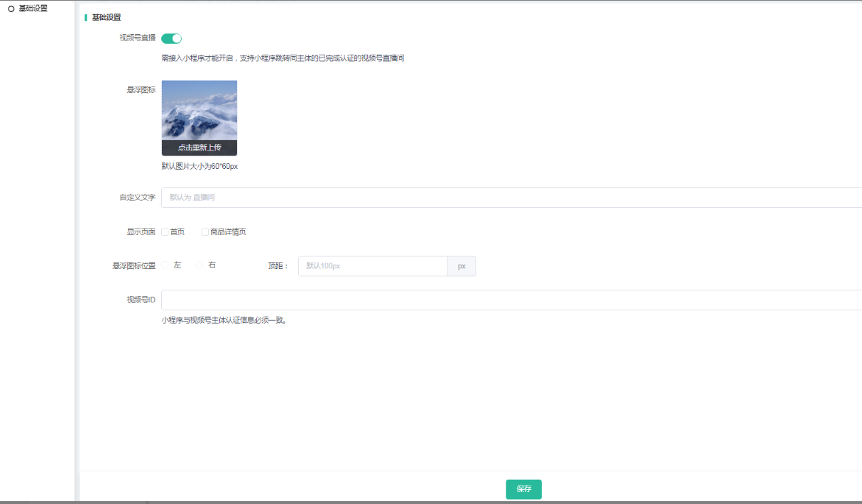Click the 视频号ID field label
The height and width of the screenshot is (504, 862).
[x=141, y=300]
